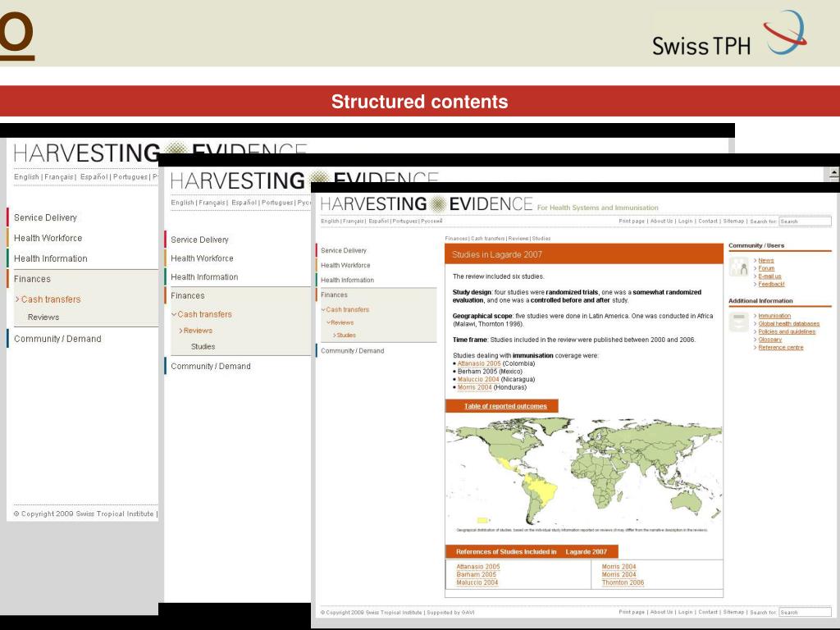The image size is (840, 630).
Task: Select Studies in the middle window menu
Action: pyautogui.click(x=203, y=347)
